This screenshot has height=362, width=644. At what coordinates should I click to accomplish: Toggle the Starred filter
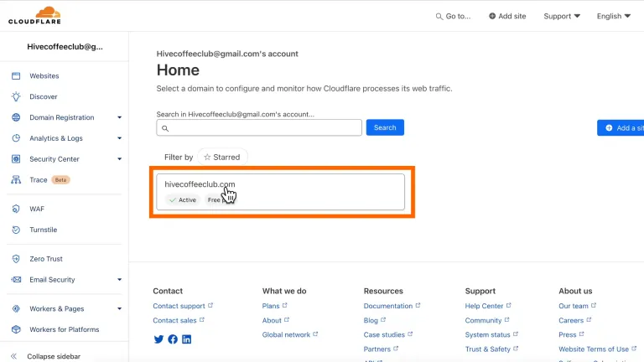click(222, 157)
